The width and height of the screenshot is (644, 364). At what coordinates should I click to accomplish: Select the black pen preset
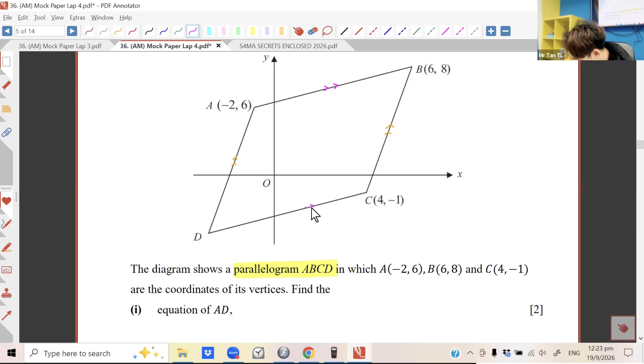149,31
